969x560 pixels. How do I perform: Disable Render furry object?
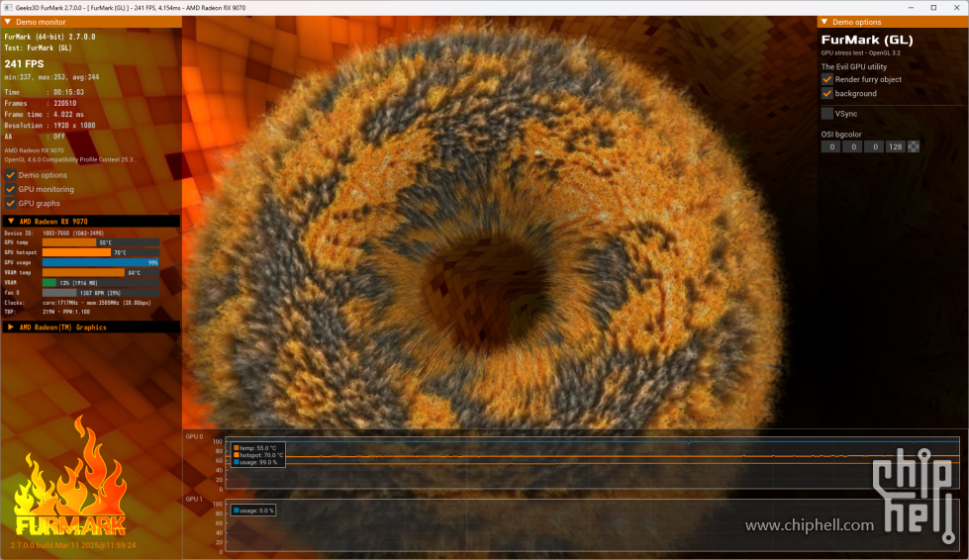(826, 79)
